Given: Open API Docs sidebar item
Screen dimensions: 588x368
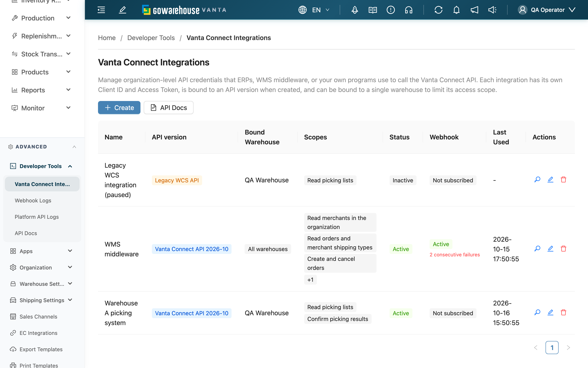Looking at the screenshot, I should click(x=26, y=233).
